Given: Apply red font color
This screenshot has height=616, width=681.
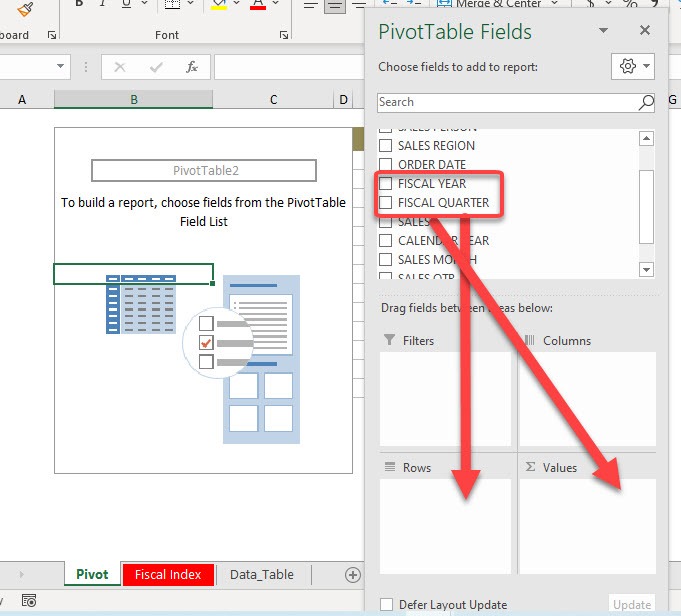Looking at the screenshot, I should tap(258, 4).
